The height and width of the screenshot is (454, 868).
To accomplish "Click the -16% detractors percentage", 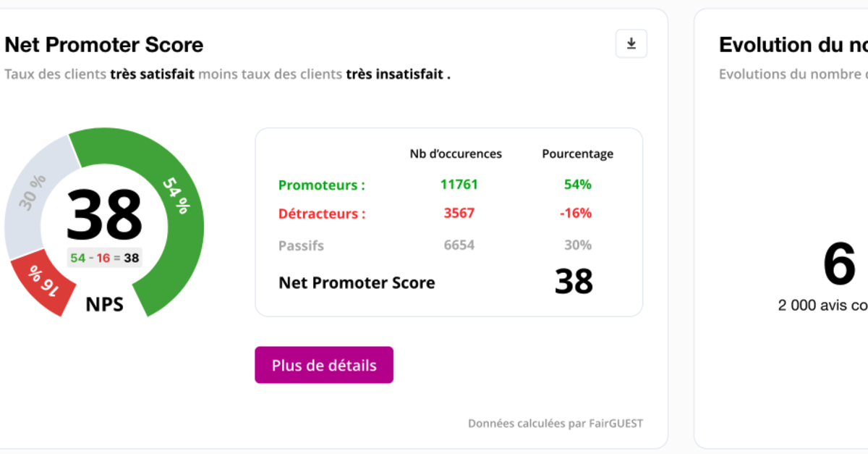I will 577,214.
